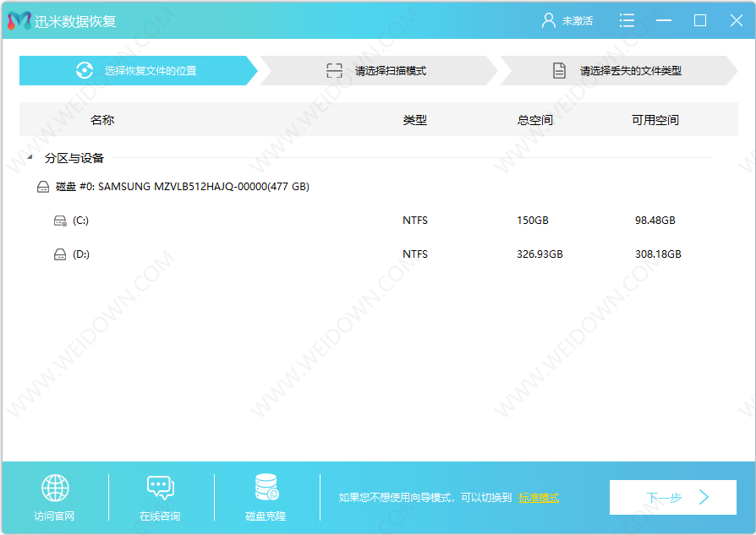Collapse the 分区与设备 group

30,157
